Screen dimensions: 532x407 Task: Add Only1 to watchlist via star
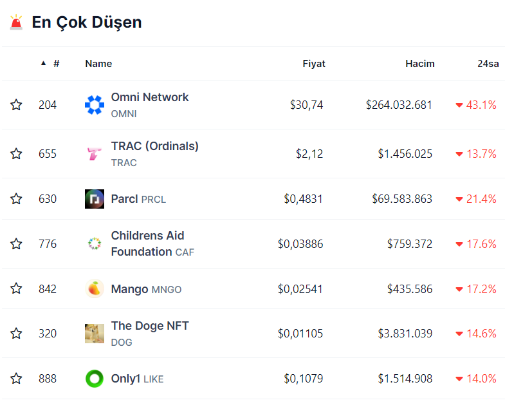(16, 379)
